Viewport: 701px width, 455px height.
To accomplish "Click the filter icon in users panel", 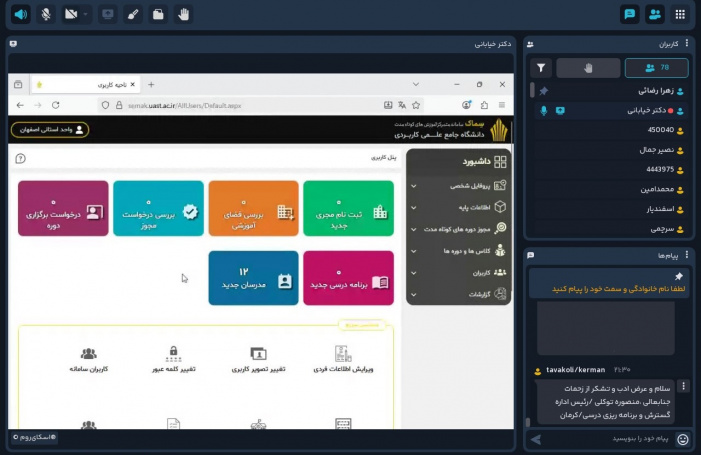I will coord(541,68).
